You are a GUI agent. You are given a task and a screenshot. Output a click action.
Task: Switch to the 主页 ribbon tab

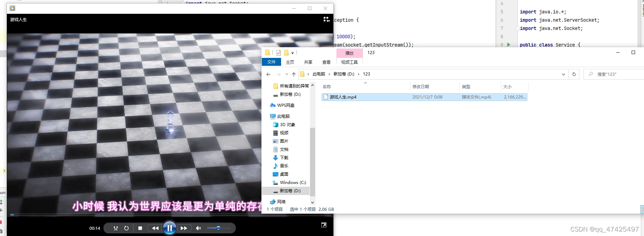290,62
